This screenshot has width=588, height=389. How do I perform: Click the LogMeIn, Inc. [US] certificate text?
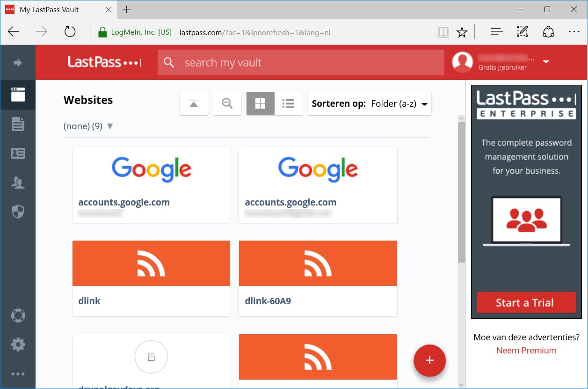(141, 32)
